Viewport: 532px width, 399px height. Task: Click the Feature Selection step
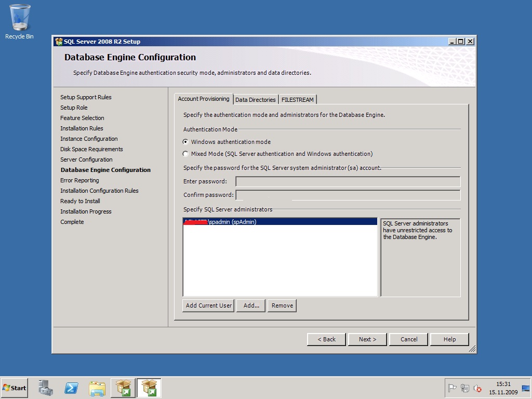[x=82, y=118]
